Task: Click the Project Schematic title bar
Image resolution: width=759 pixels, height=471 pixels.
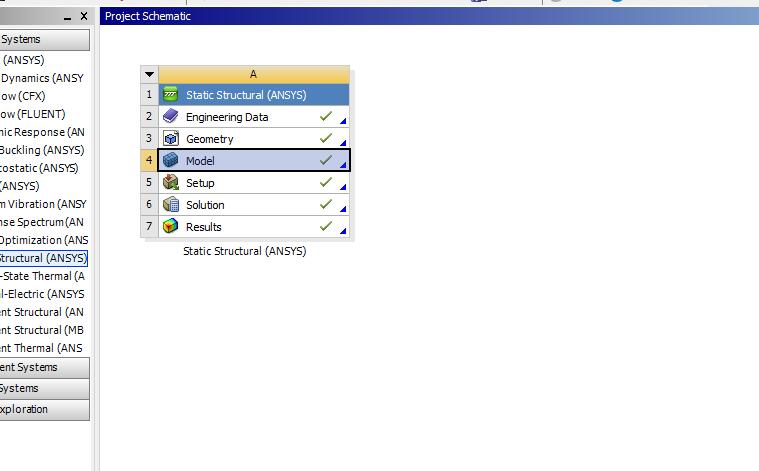Action: coord(429,16)
